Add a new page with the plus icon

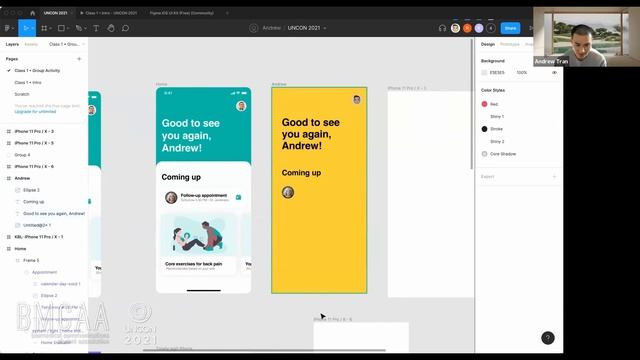tap(79, 59)
